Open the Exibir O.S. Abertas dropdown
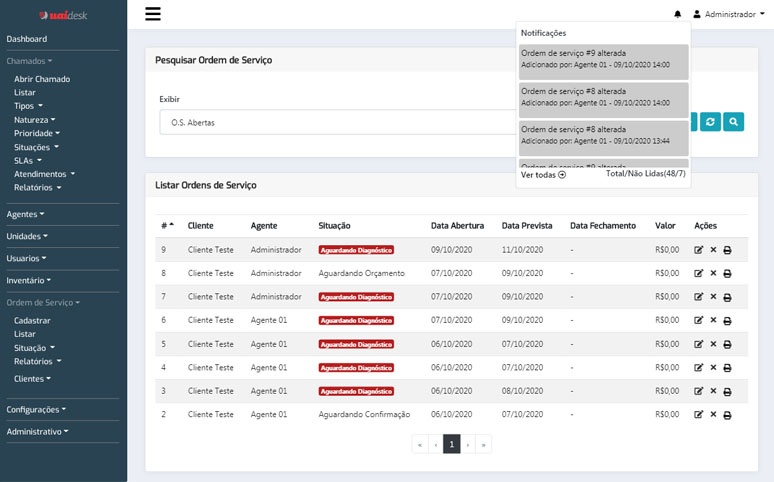Viewport: 774px width, 482px height. click(340, 123)
